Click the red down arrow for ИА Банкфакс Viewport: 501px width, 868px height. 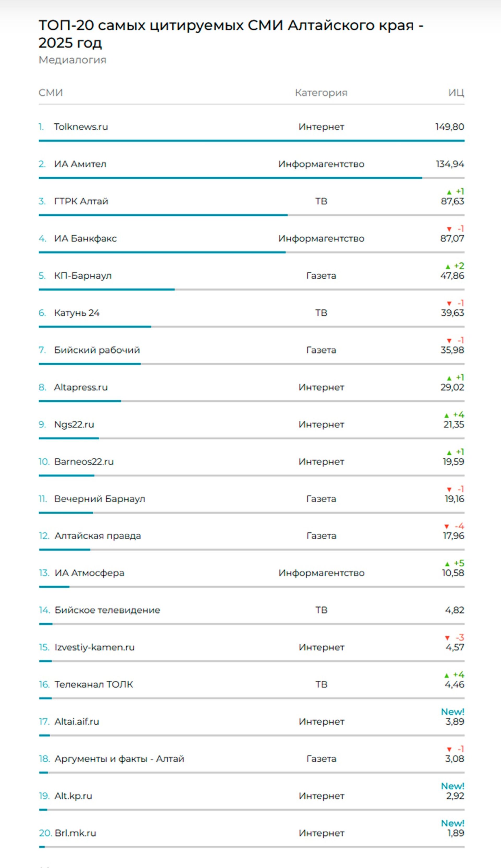(x=449, y=229)
